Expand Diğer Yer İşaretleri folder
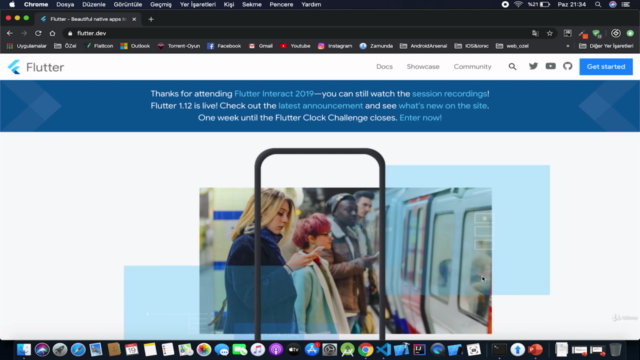The width and height of the screenshot is (640, 360). [606, 46]
